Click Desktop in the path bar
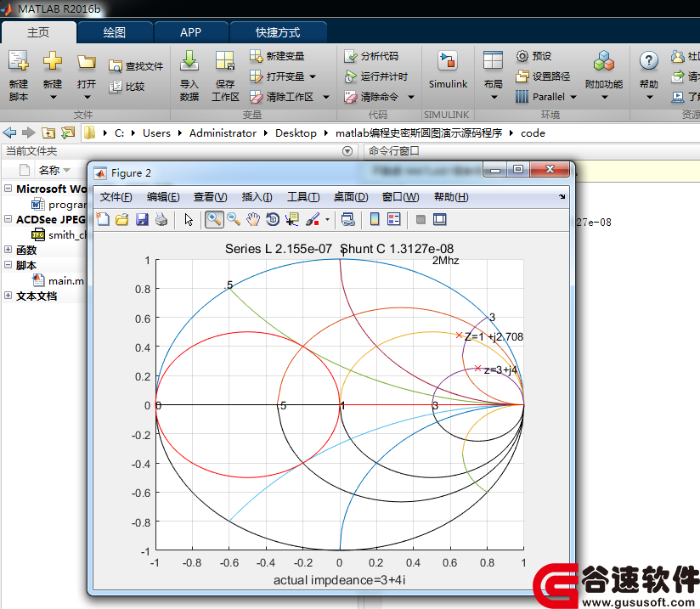This screenshot has height=609, width=700. click(296, 133)
